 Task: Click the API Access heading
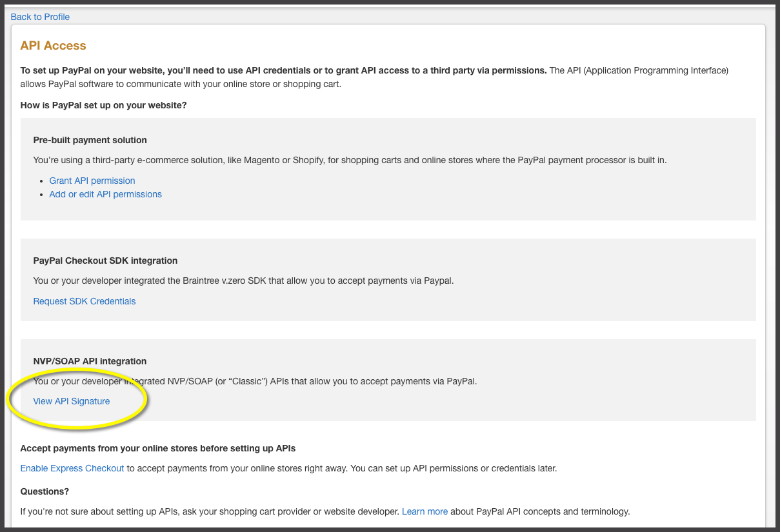[53, 46]
